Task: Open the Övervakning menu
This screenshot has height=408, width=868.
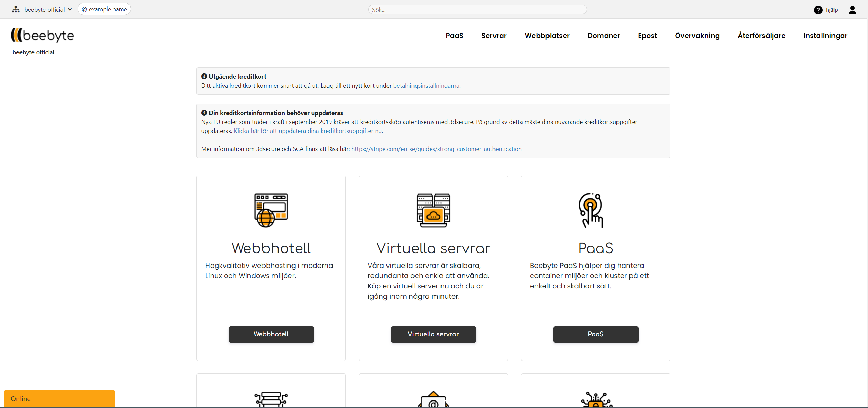Action: pos(697,36)
